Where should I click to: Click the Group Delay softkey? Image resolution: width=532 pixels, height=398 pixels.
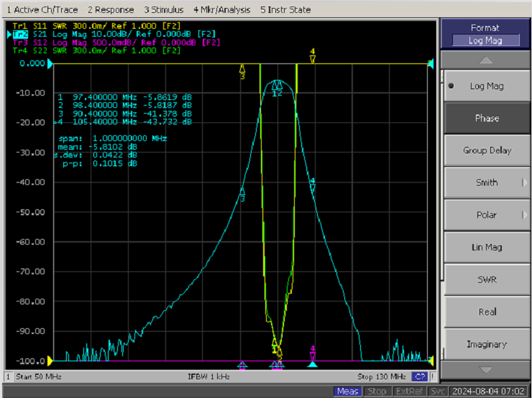487,150
